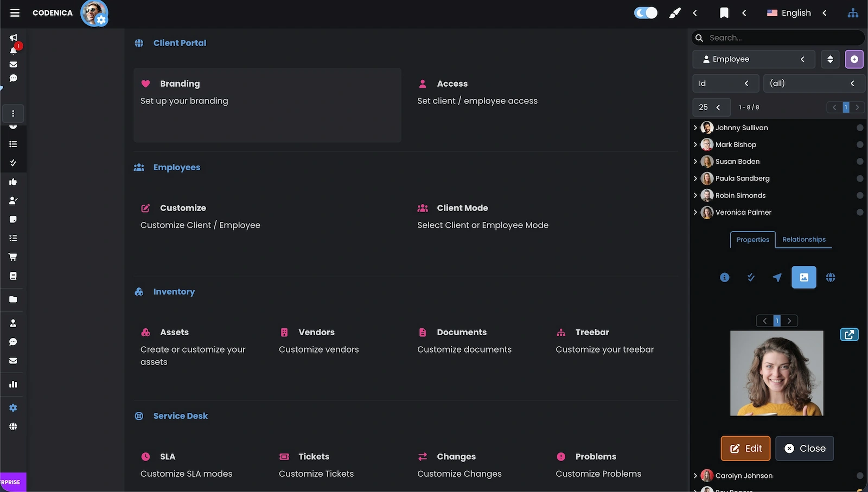Switch theme using the day/night toggle
The height and width of the screenshot is (492, 868).
point(646,12)
